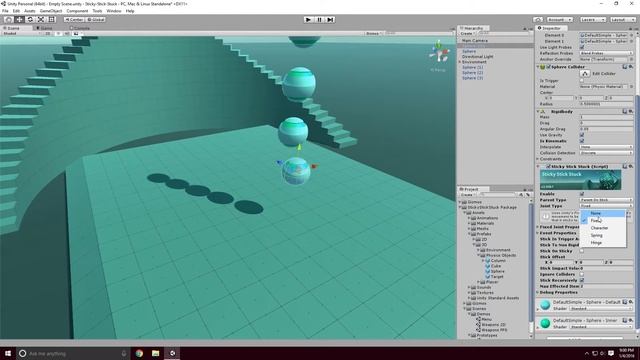Pick object for Anchor Override

pyautogui.click(x=631, y=59)
